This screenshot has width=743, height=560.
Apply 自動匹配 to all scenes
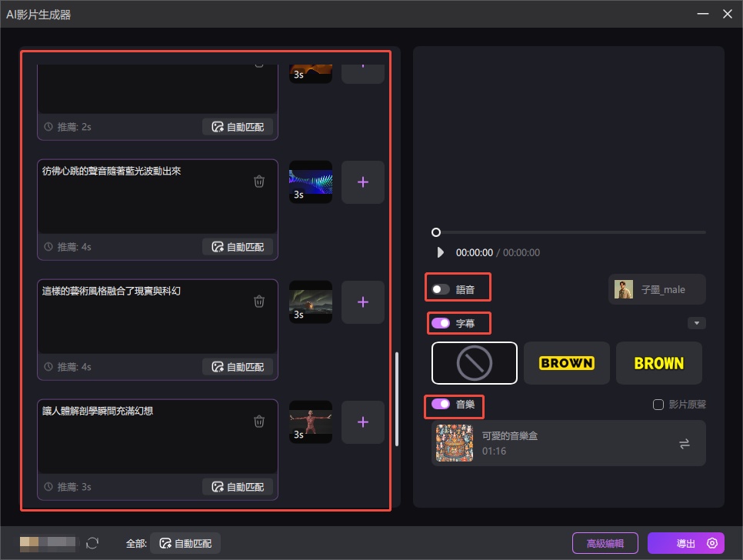click(185, 543)
